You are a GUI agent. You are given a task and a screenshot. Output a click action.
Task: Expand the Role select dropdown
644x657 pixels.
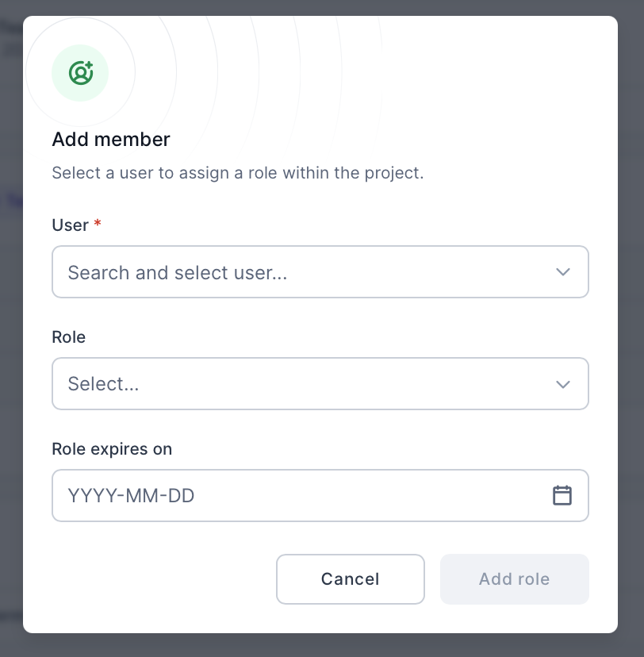[320, 383]
